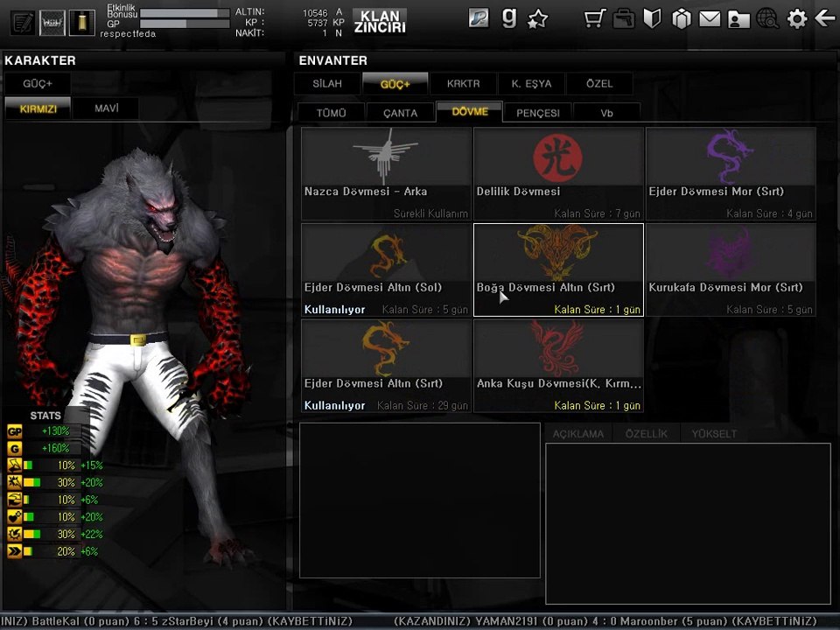Viewport: 840px width, 630px height.
Task: Click the globe search icon
Action: pos(767,19)
